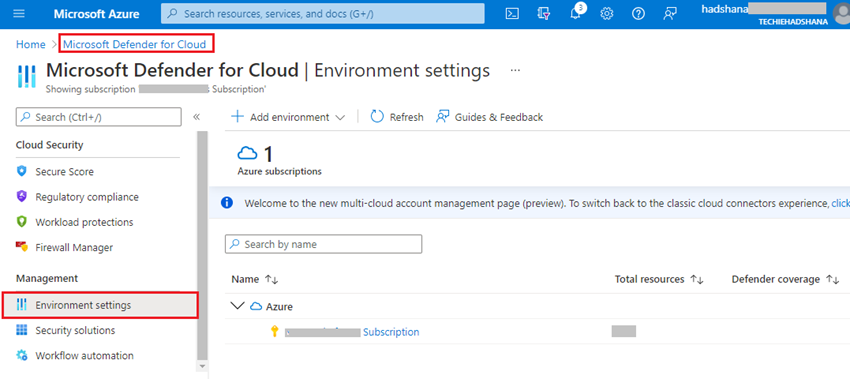
Task: Click the Search by name field
Action: 324,244
